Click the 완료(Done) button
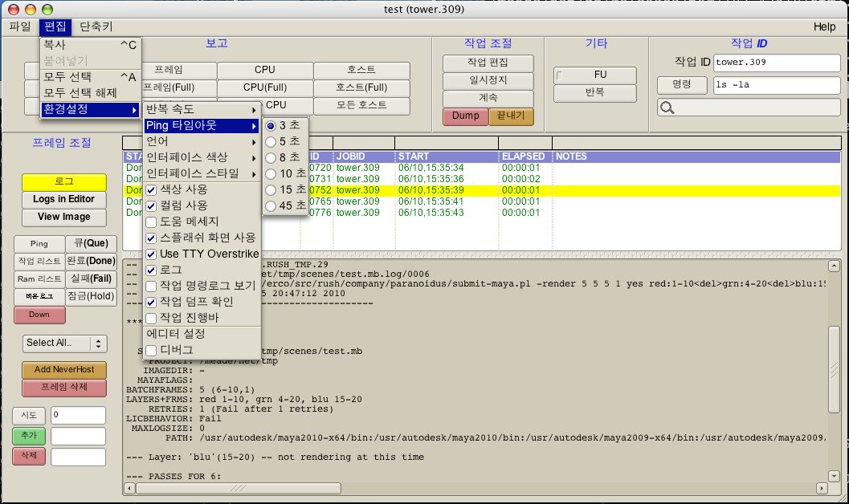Viewport: 849px width, 504px height. 91,262
